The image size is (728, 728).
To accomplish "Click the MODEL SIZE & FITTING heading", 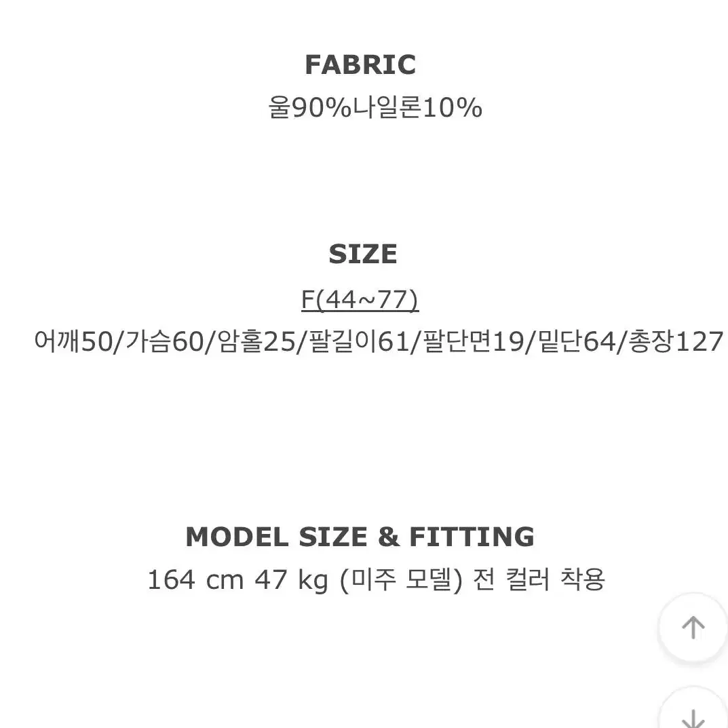I will pos(360,537).
